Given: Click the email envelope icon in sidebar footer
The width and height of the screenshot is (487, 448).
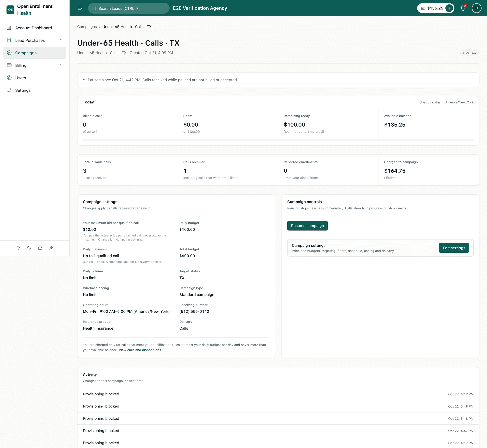Looking at the screenshot, I should tap(40, 248).
